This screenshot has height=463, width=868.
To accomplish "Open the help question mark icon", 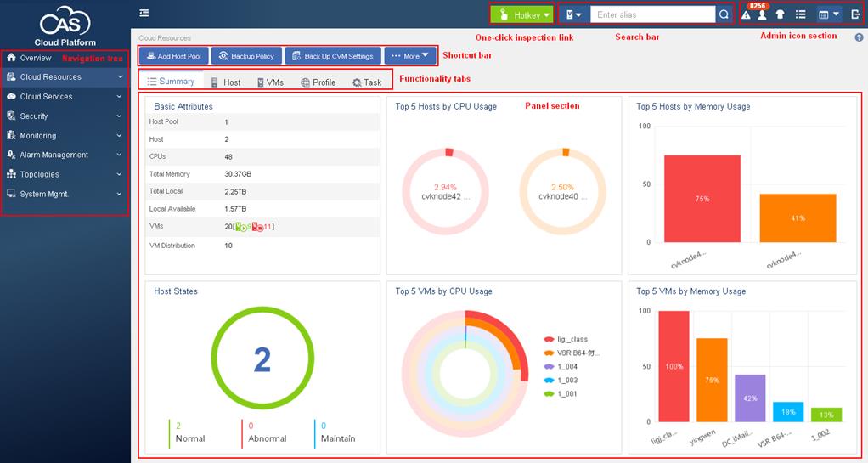I will [859, 37].
